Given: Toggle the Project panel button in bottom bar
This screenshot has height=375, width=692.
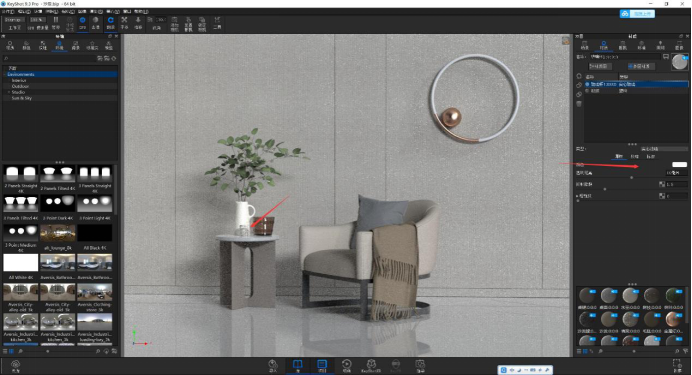Looking at the screenshot, I should (x=322, y=366).
